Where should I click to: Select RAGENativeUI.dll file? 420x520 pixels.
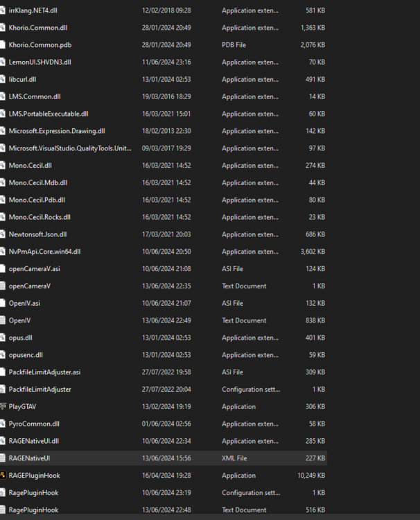click(x=34, y=442)
